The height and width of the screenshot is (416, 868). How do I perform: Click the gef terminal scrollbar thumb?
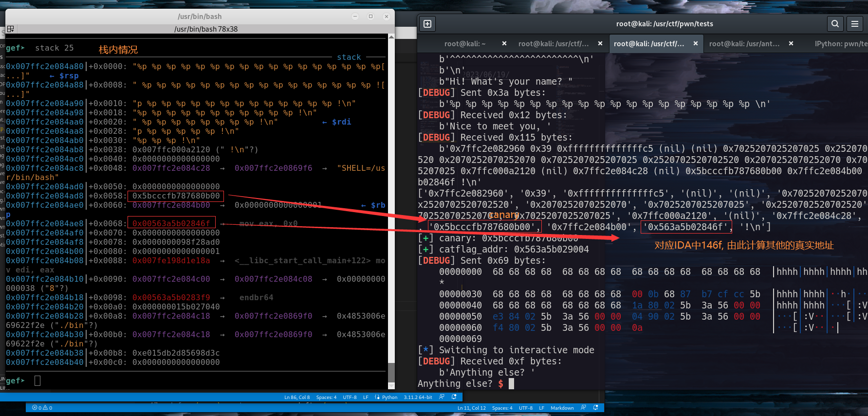pos(391,372)
